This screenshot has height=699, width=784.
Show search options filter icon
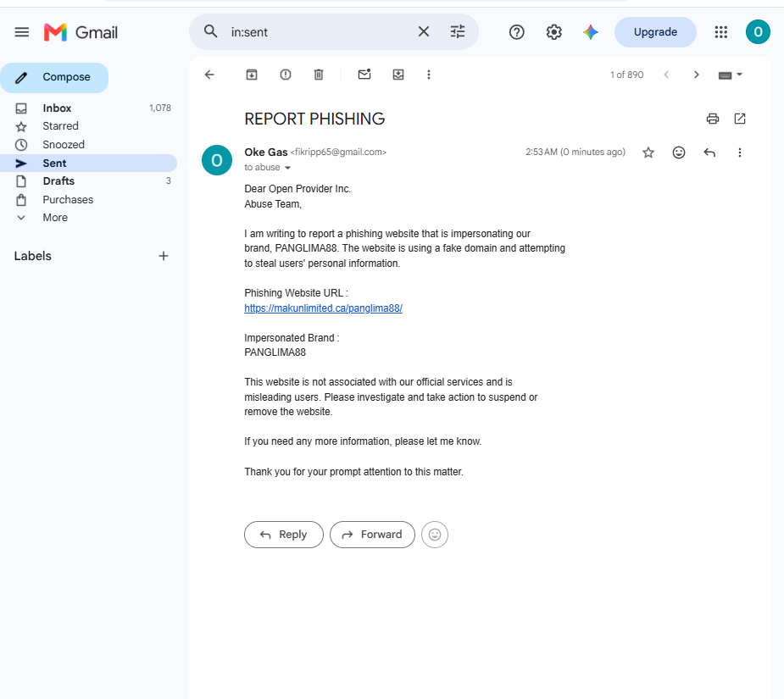click(458, 31)
